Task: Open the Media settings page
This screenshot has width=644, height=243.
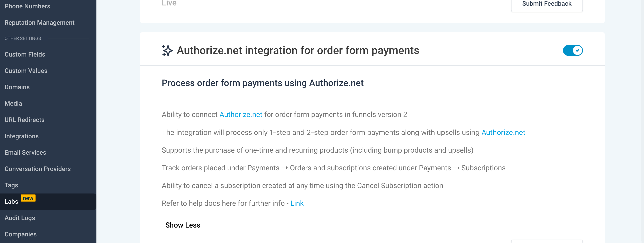Action: [13, 103]
